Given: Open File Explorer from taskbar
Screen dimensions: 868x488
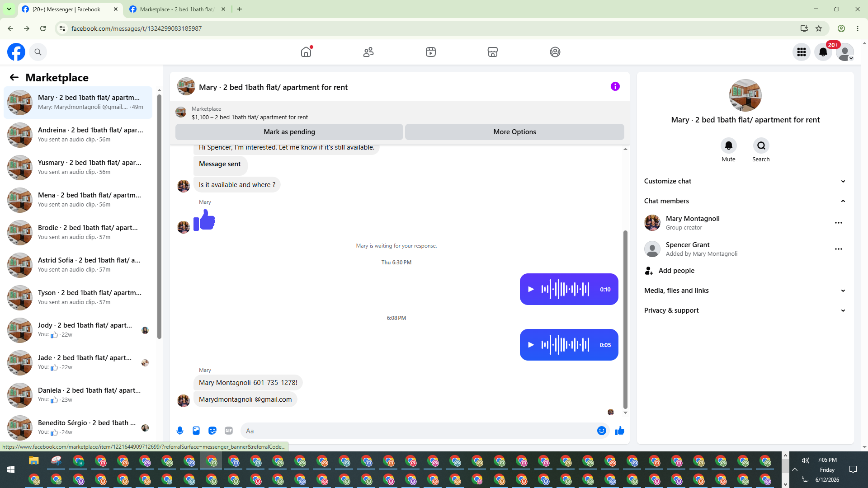Looking at the screenshot, I should [x=34, y=461].
